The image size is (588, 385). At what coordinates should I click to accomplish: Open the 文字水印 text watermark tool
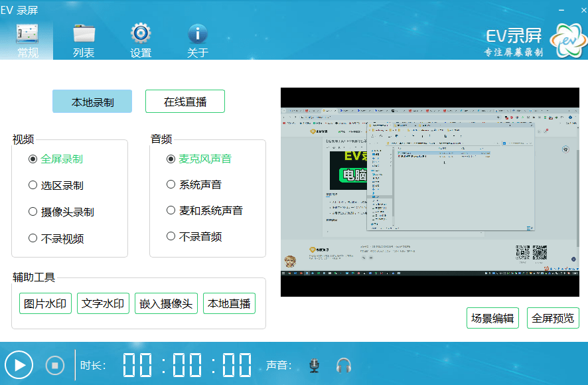[x=103, y=303]
